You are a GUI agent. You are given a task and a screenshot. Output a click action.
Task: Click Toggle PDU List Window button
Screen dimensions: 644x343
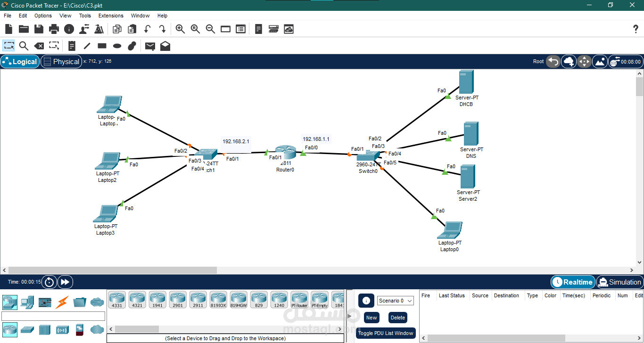[386, 333]
